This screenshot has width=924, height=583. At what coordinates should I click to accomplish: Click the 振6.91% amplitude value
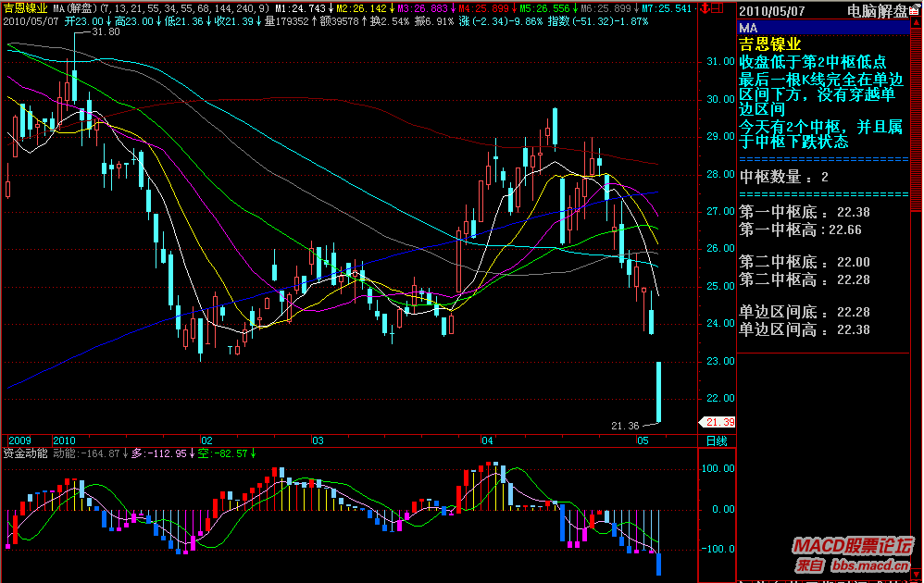pos(433,21)
